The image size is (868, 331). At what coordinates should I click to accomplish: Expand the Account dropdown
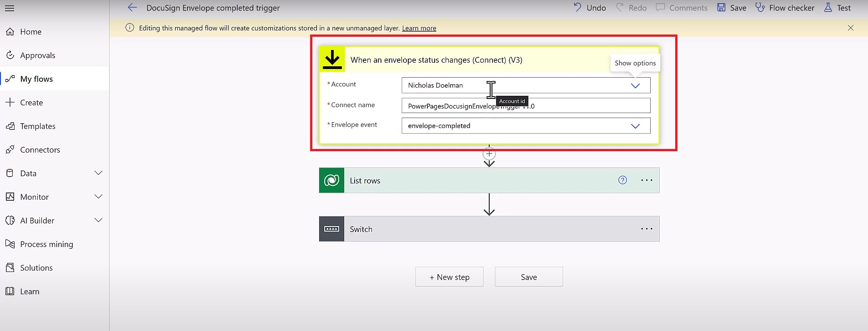pyautogui.click(x=635, y=85)
